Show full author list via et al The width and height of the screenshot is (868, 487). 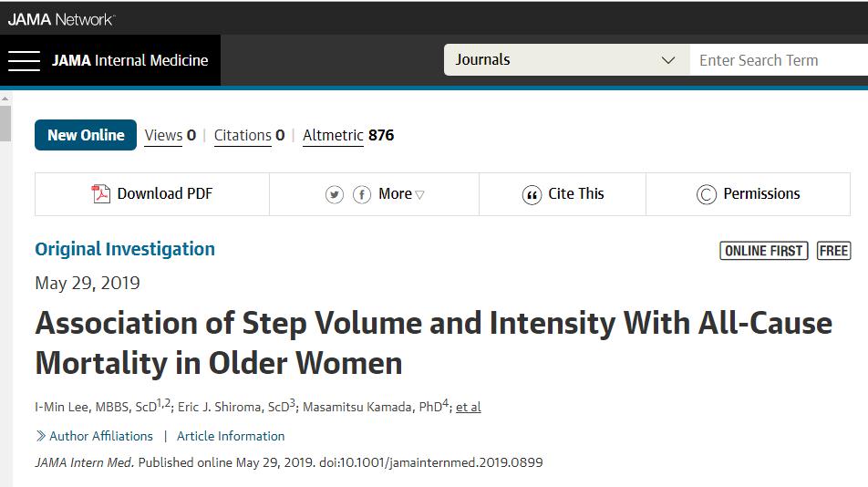[x=469, y=408]
